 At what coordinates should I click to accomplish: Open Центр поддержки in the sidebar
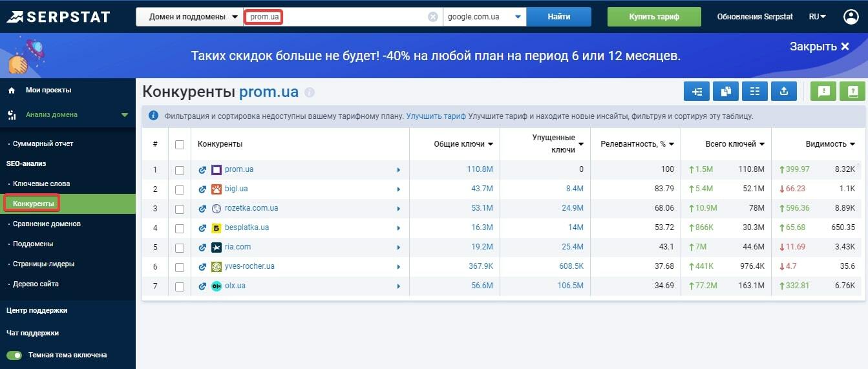(37, 311)
